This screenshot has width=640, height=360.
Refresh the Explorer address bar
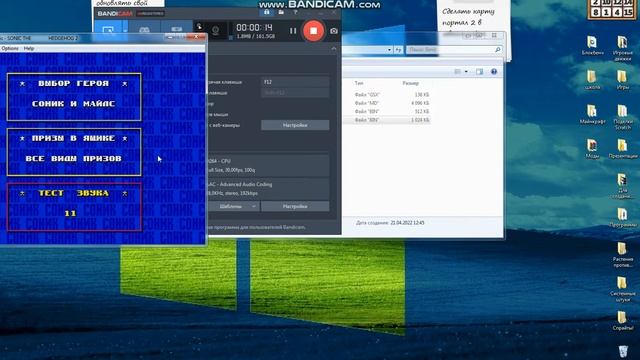click(x=398, y=50)
